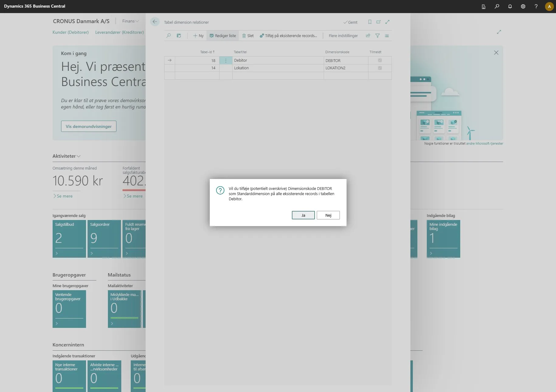Click the share icon in list toolbar
Viewport: 556px width, 392px height.
tap(368, 36)
